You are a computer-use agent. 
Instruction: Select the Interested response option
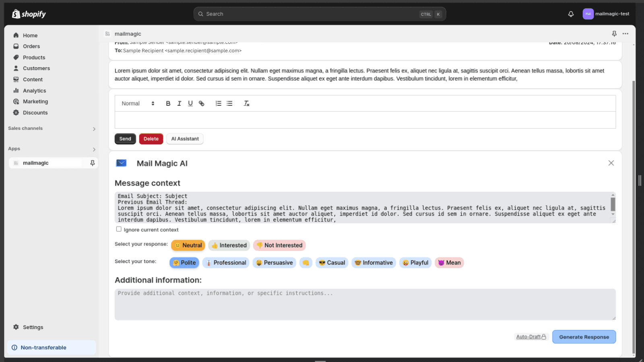pos(229,245)
